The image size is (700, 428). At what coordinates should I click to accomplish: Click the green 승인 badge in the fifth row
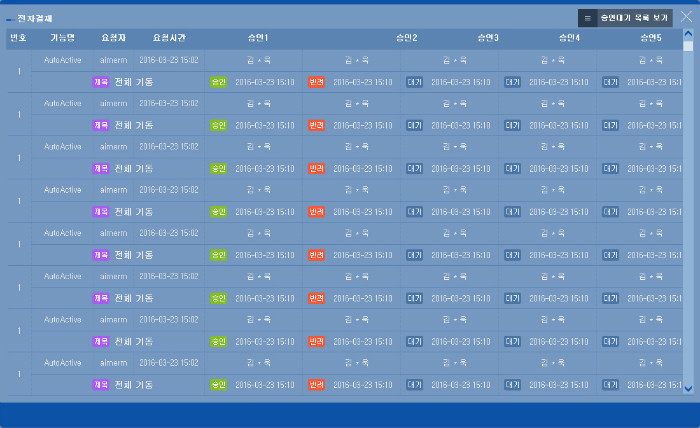coord(218,255)
